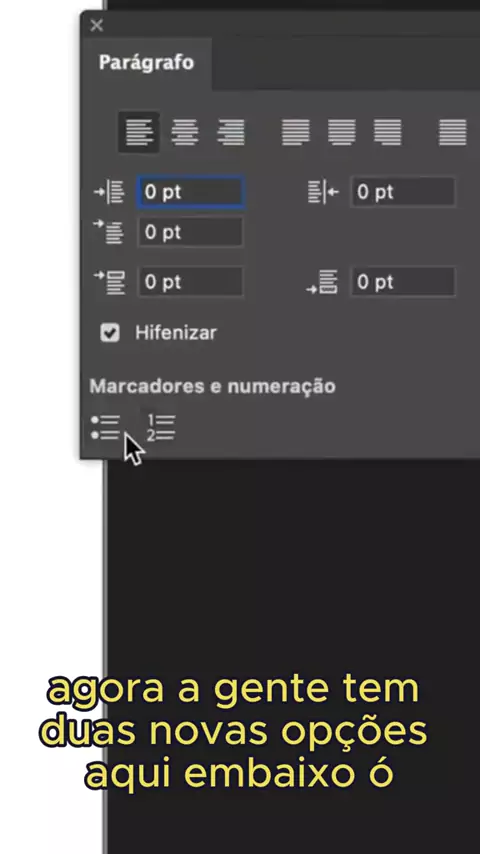Select the align center paragraph icon
Image resolution: width=480 pixels, height=854 pixels.
(185, 132)
